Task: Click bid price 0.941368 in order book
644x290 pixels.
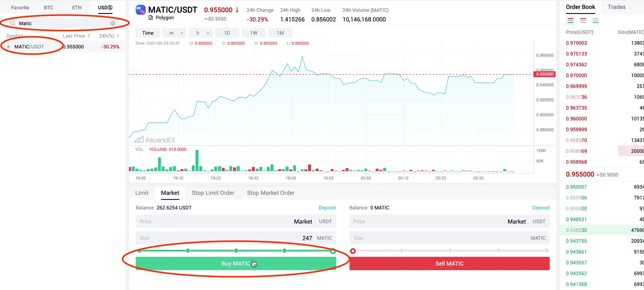Action: pos(576,284)
